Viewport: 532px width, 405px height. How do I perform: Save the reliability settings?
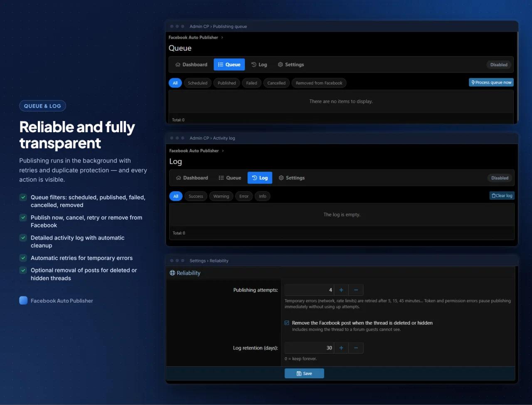[304, 373]
